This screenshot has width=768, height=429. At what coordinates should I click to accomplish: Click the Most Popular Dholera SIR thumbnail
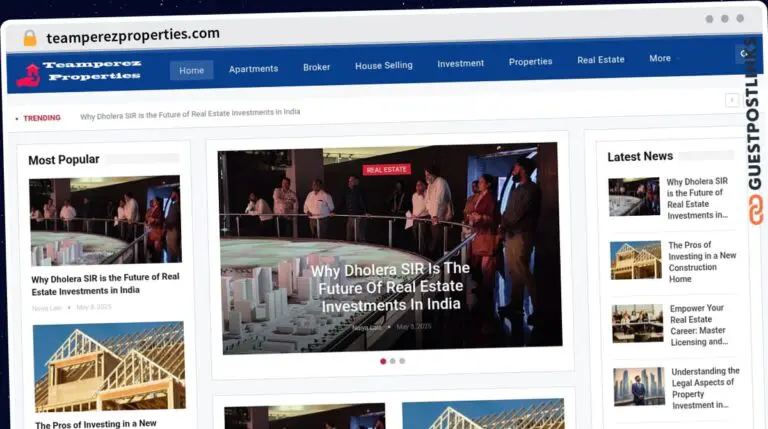click(105, 220)
